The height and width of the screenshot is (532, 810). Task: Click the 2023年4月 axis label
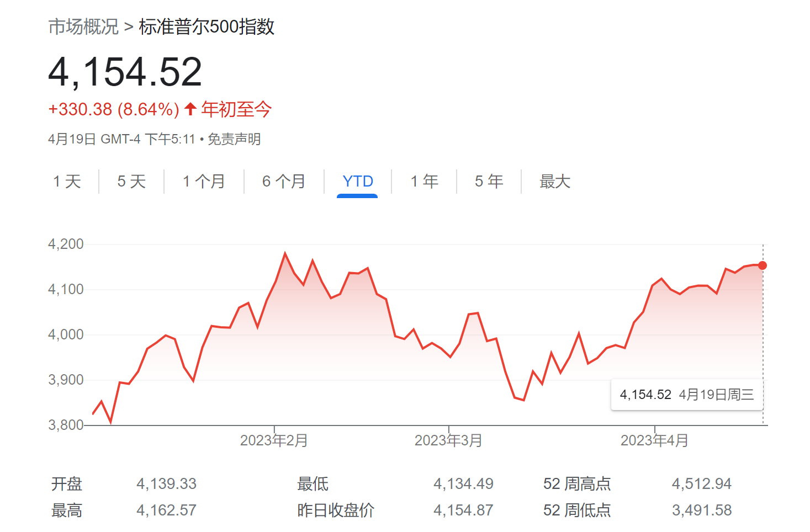[x=654, y=440]
